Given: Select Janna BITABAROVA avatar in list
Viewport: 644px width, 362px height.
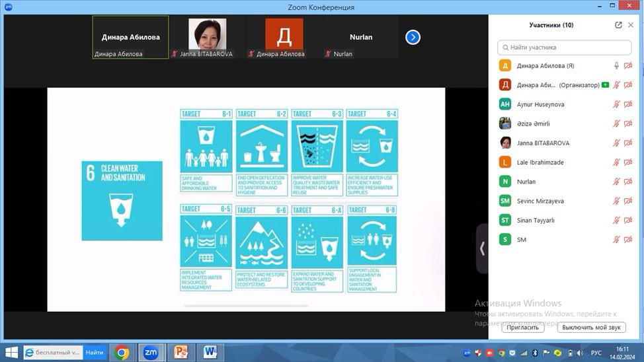Looking at the screenshot, I should 504,143.
